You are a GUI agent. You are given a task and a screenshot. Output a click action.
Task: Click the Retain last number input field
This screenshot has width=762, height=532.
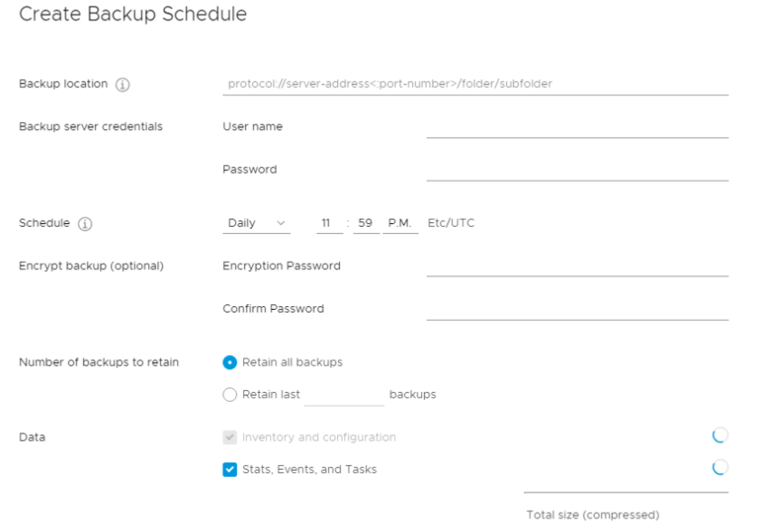click(x=343, y=394)
